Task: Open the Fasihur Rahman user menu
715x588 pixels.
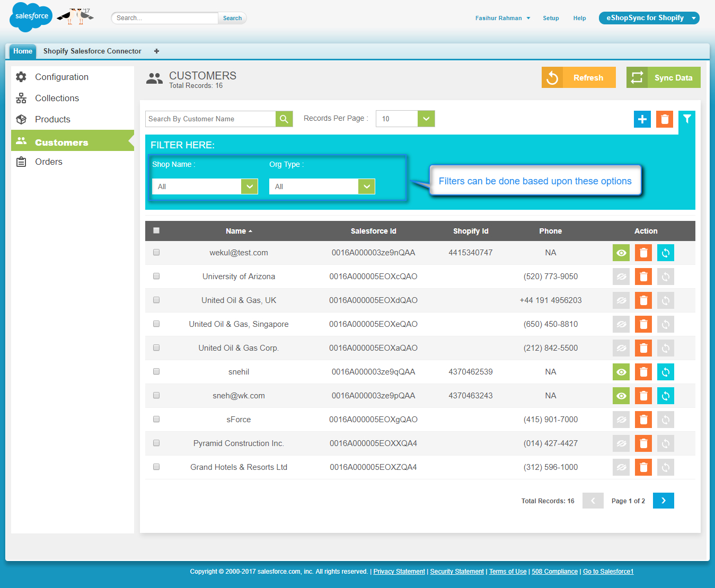Action: pos(502,18)
